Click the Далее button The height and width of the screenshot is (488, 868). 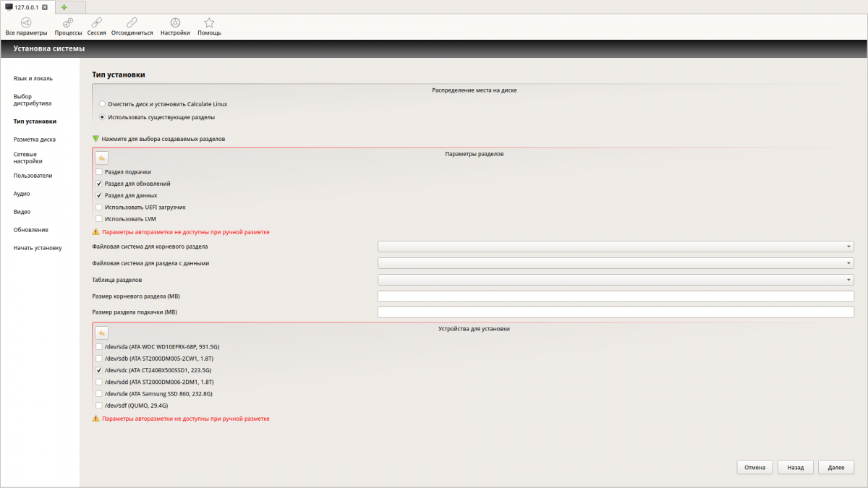pos(836,468)
